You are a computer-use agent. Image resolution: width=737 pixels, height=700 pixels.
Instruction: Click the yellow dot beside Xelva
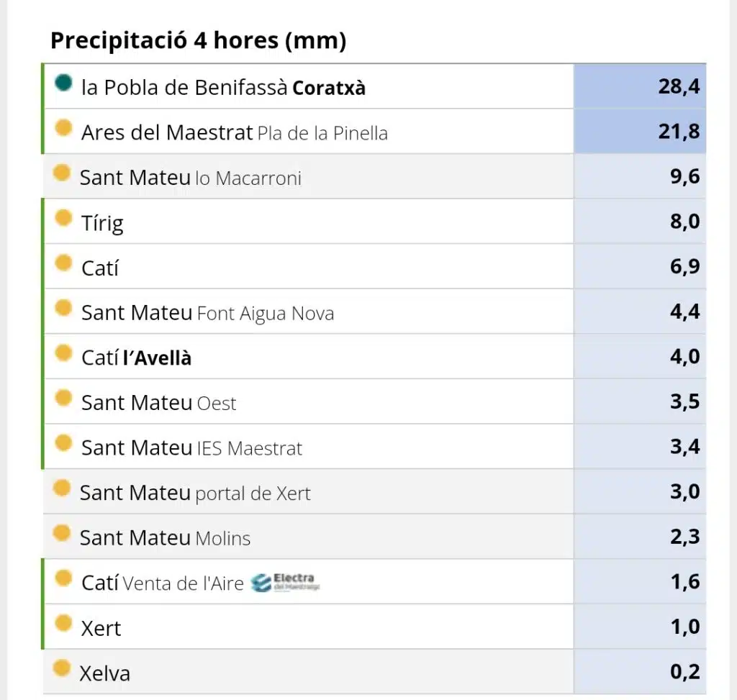tap(62, 668)
